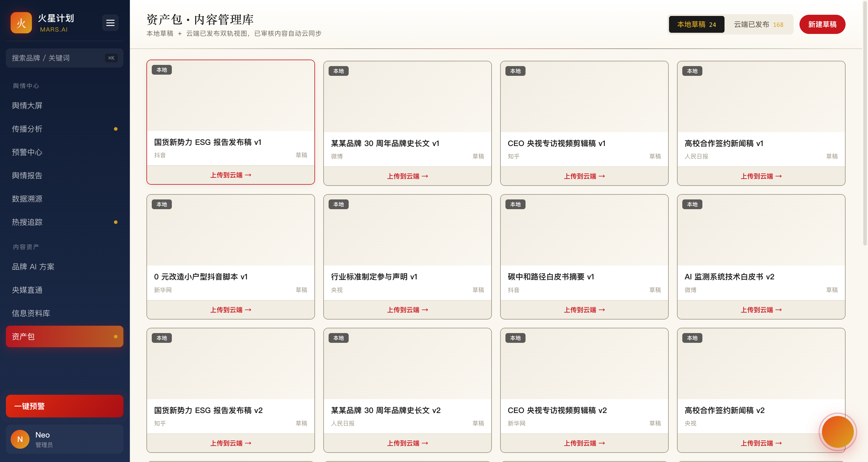Upload 0 元改造小户型抖音脚本 v1 to cloud

click(x=231, y=310)
